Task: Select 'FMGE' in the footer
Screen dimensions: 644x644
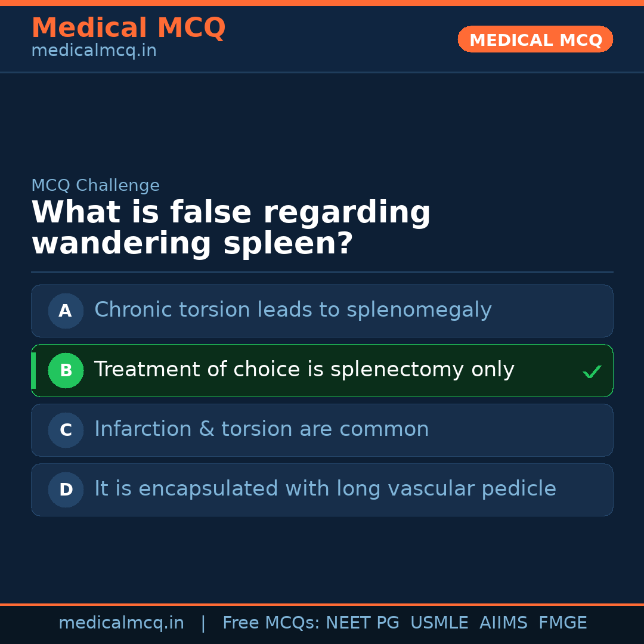Action: click(562, 623)
